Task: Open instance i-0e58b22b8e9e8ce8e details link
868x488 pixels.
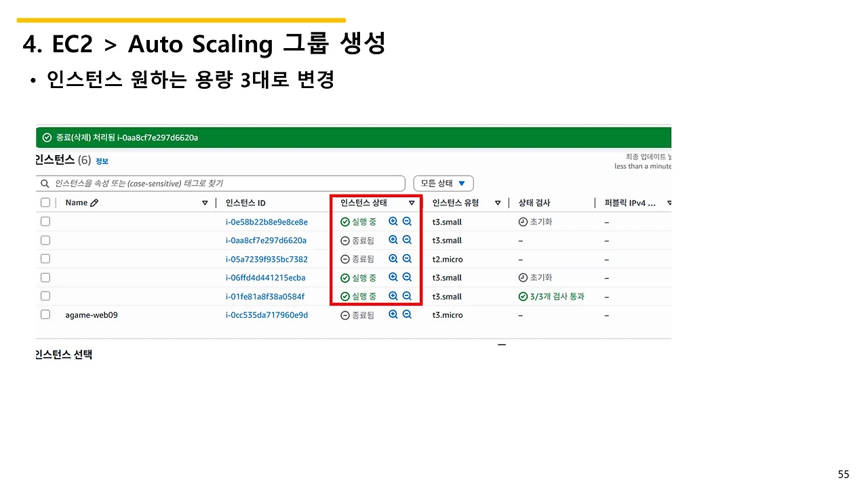Action: 267,221
